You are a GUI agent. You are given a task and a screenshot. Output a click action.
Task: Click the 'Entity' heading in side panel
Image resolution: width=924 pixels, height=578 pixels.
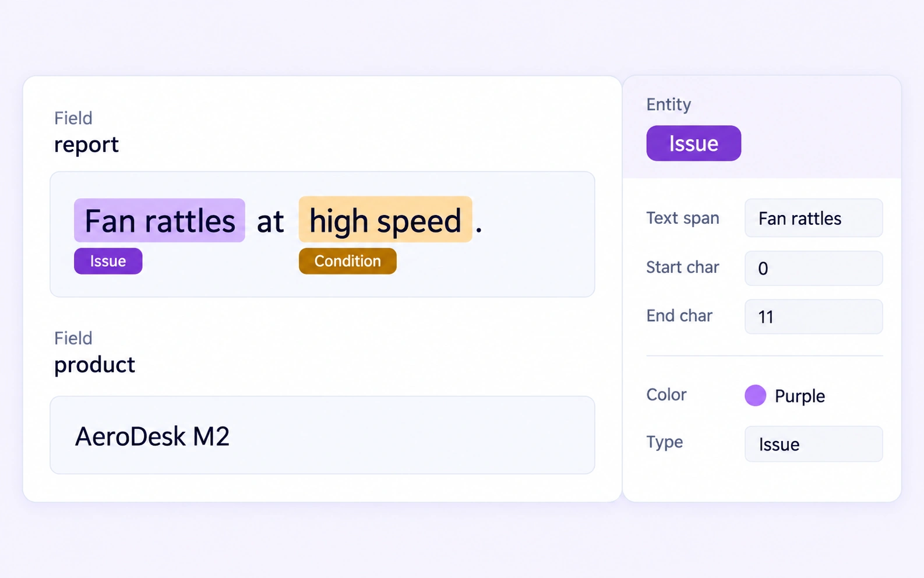coord(668,104)
